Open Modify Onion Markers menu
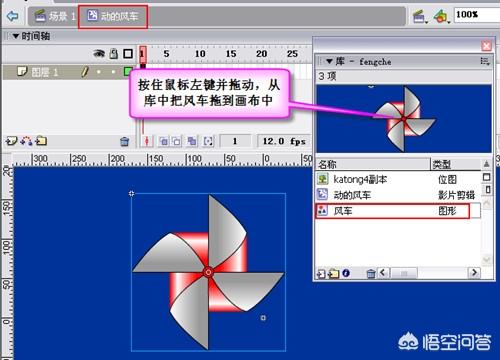 point(208,141)
